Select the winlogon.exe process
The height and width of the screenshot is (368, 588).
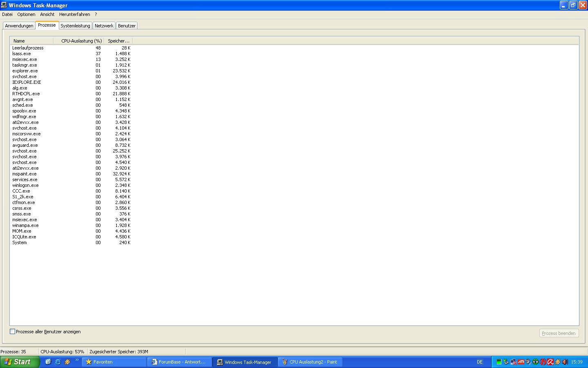pyautogui.click(x=71, y=185)
